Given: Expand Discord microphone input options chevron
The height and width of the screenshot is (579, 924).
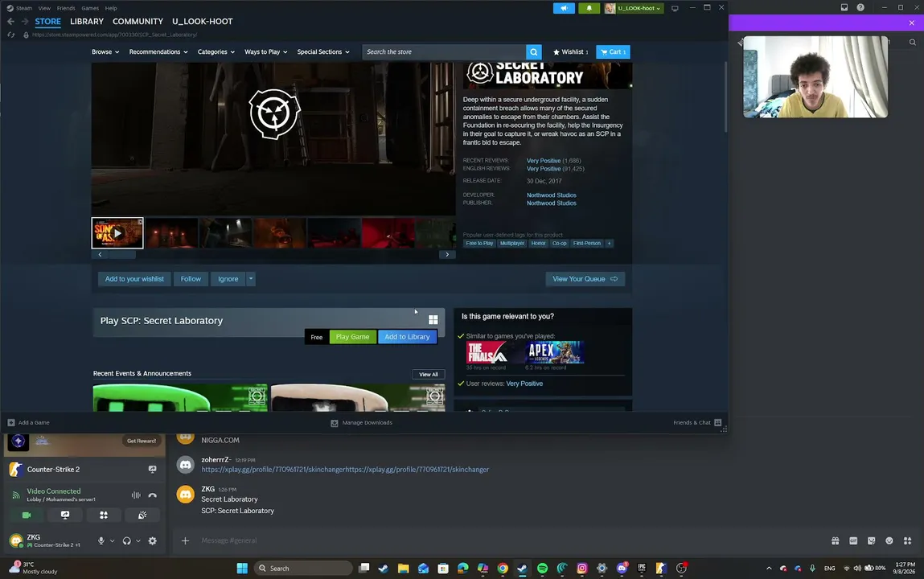Looking at the screenshot, I should click(x=112, y=540).
